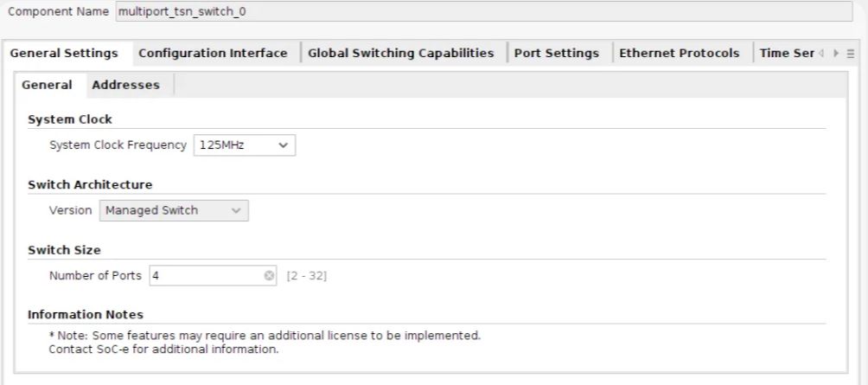
Task: Switch to the Configuration Interface tab
Action: pos(213,54)
